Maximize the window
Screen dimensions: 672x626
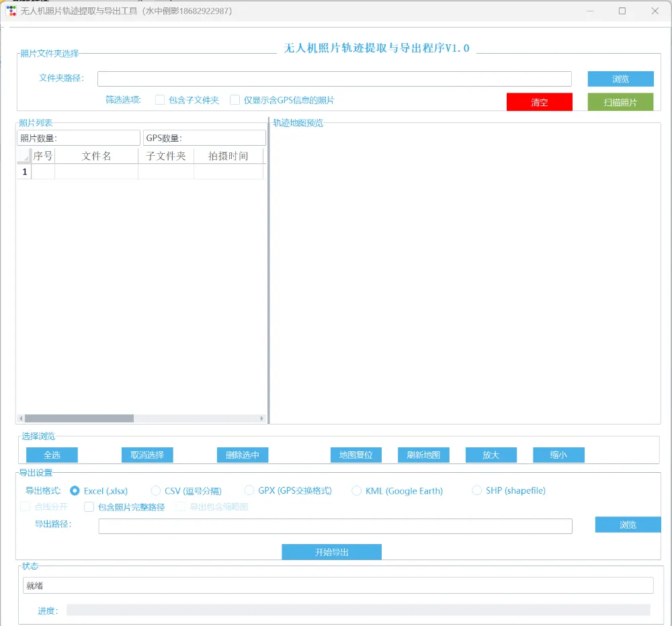click(622, 11)
